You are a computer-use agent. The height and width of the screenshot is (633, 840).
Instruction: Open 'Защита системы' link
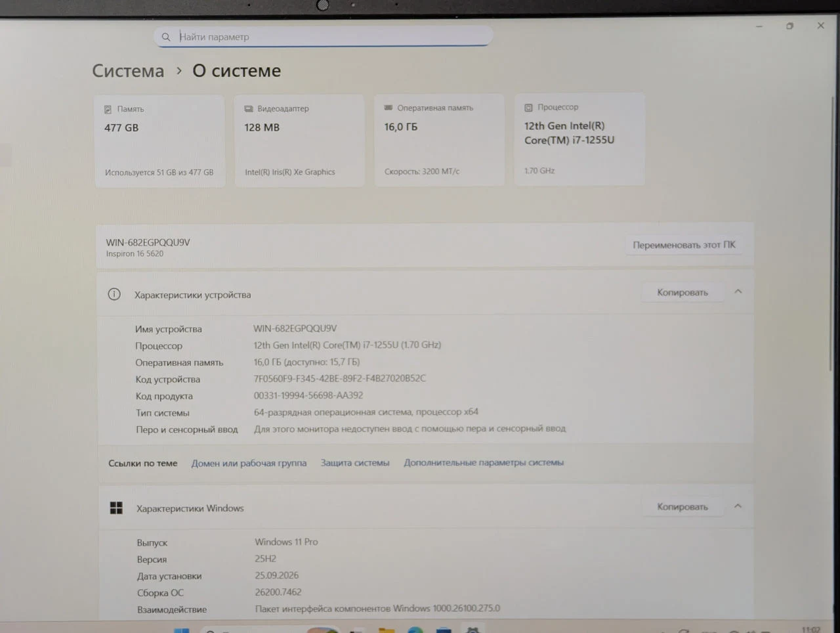click(355, 463)
